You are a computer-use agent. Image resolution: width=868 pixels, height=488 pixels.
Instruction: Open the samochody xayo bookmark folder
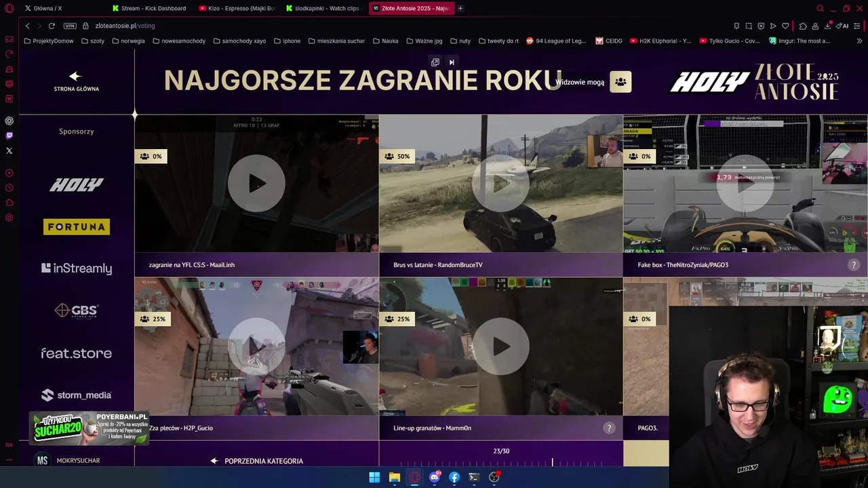tap(239, 41)
